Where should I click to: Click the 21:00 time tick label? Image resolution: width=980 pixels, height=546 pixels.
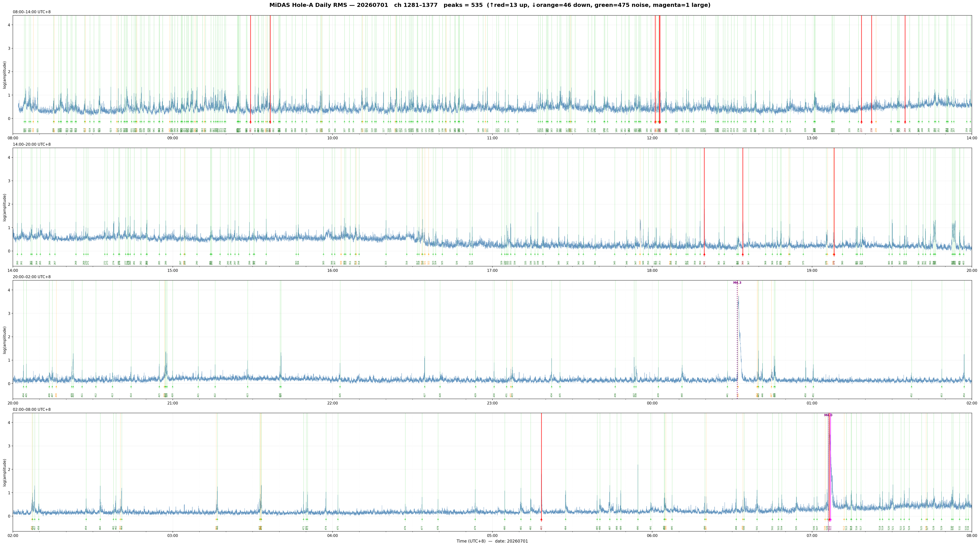pyautogui.click(x=173, y=403)
